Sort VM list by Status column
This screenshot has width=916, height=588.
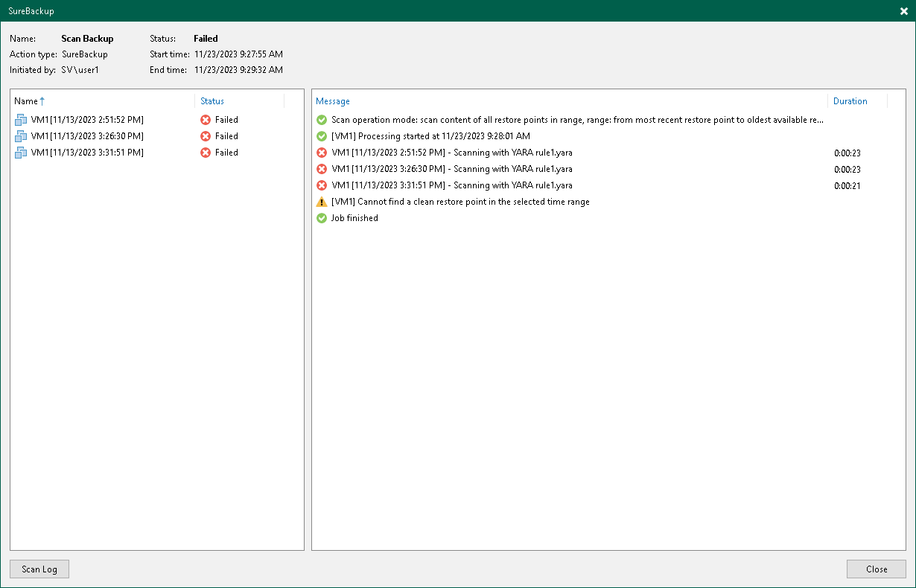pyautogui.click(x=212, y=101)
